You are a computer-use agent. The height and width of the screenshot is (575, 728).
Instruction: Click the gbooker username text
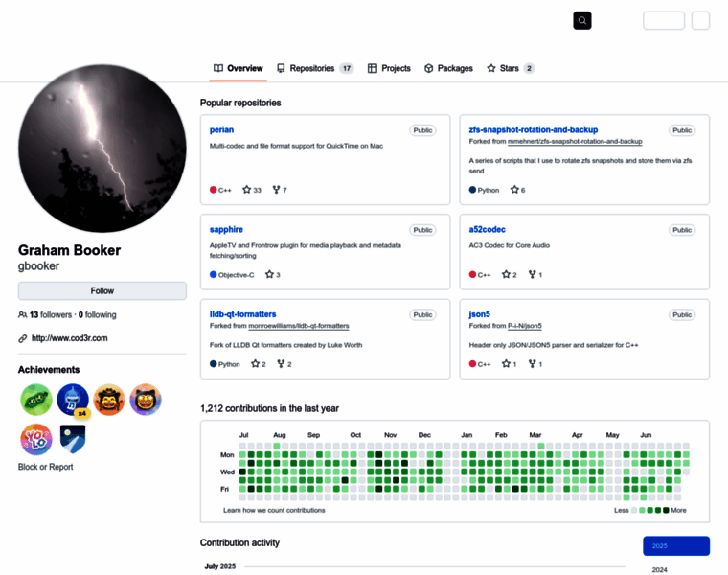click(x=38, y=266)
